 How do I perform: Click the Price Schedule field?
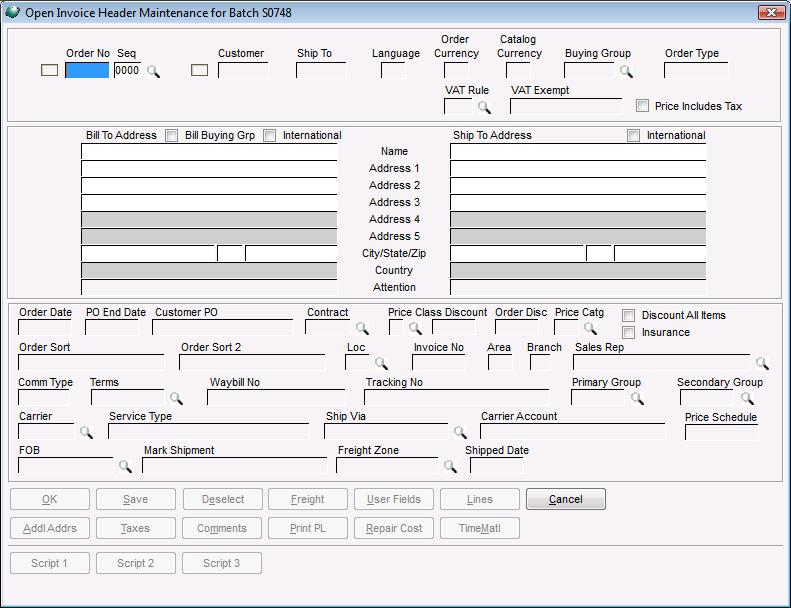coord(721,432)
